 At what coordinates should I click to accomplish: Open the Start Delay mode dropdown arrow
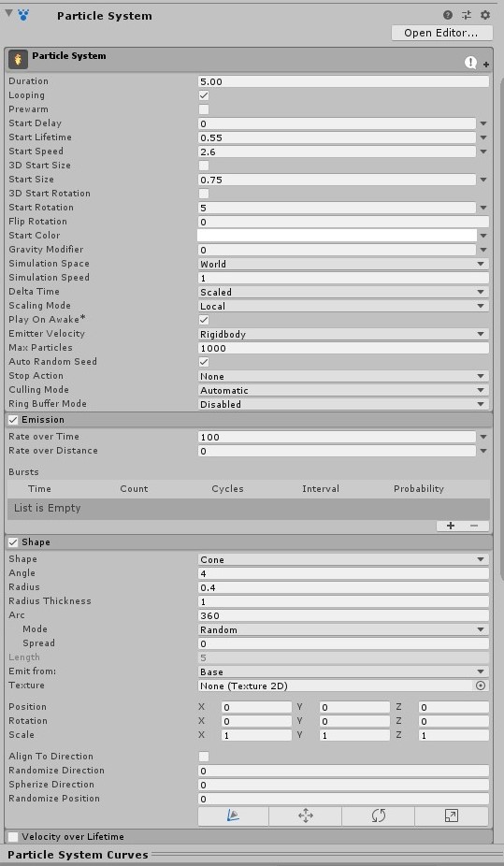(x=483, y=123)
